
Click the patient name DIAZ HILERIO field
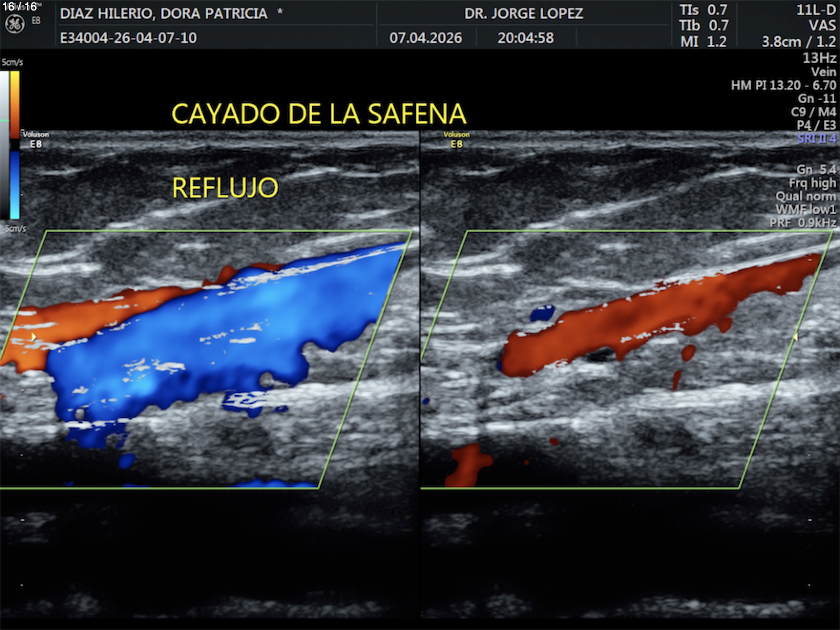(164, 13)
